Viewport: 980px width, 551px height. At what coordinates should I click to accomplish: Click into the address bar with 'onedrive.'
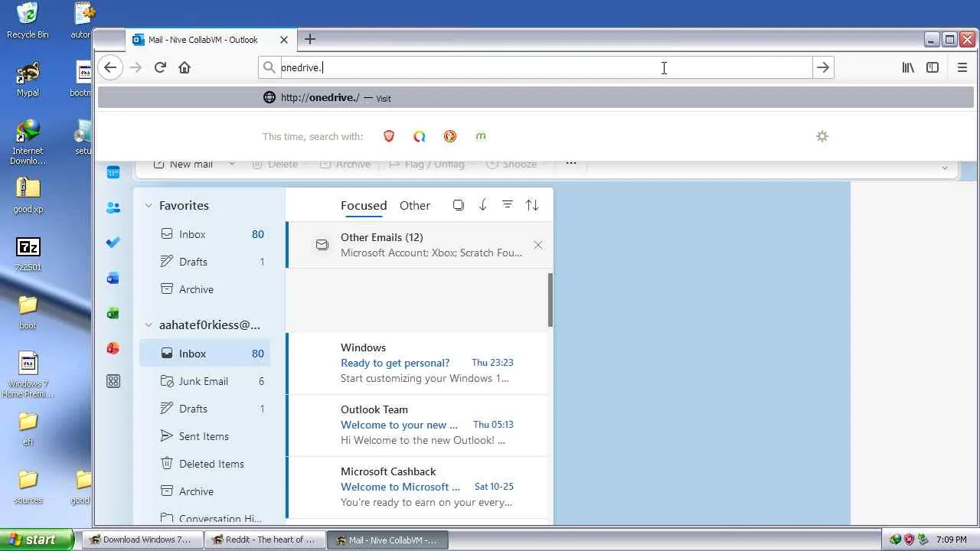pyautogui.click(x=545, y=67)
